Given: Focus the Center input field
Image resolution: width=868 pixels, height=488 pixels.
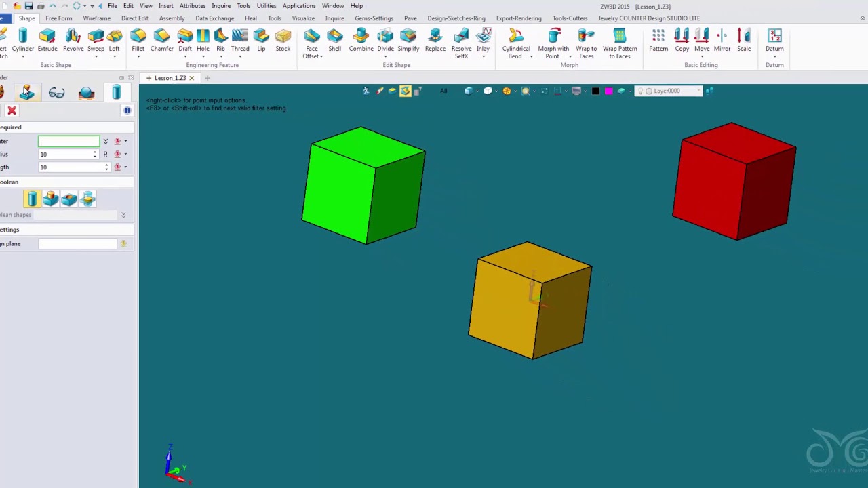Looking at the screenshot, I should [68, 141].
